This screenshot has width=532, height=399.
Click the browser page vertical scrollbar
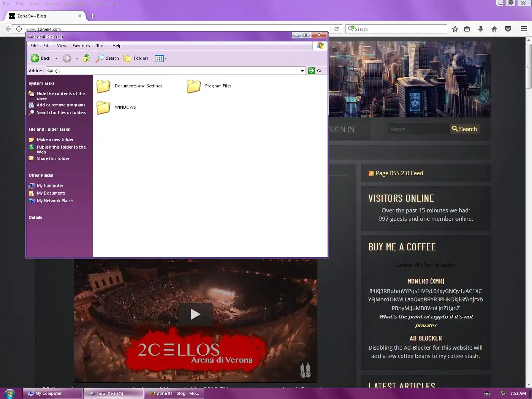(x=529, y=66)
